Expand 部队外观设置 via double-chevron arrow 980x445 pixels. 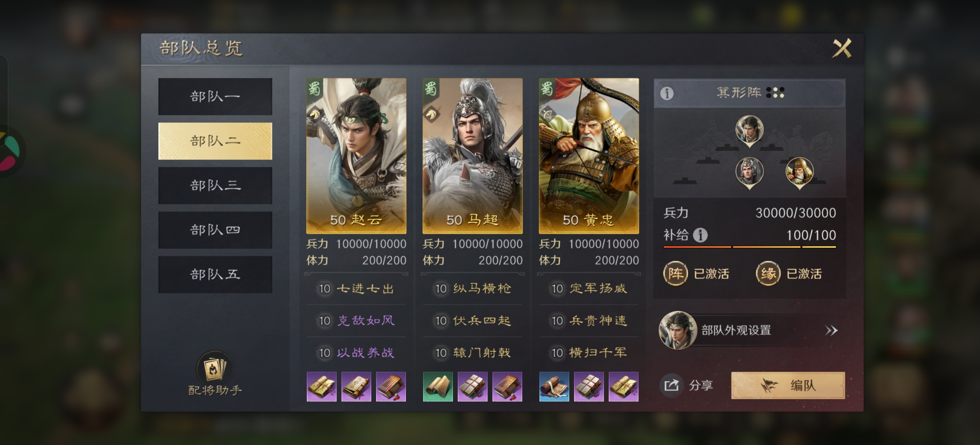(x=831, y=330)
